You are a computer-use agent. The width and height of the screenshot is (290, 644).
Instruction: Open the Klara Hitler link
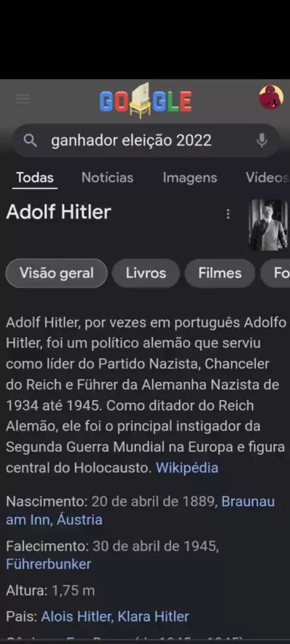pos(153,616)
